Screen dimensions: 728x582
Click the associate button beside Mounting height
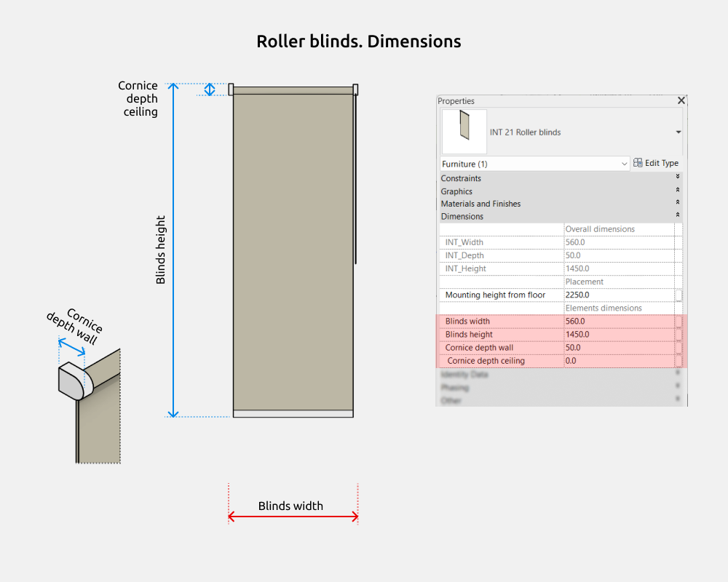point(678,295)
